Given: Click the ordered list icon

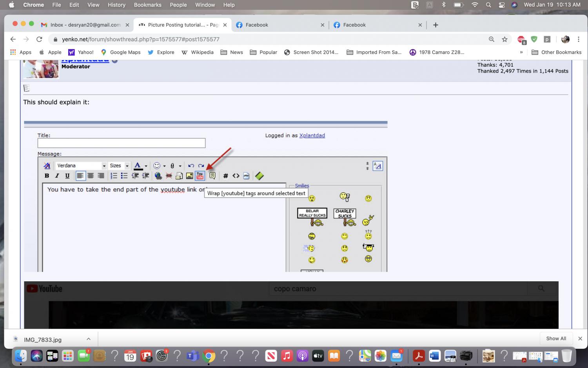Looking at the screenshot, I should point(114,176).
